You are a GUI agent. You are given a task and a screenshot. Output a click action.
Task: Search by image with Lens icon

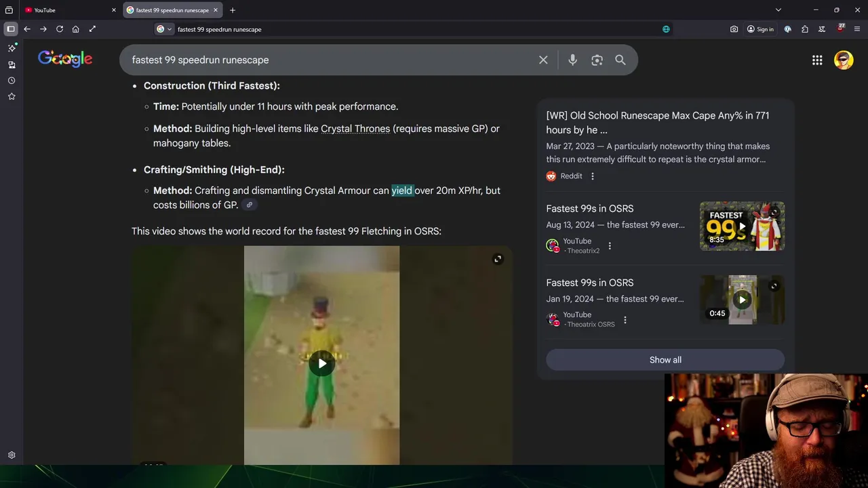(x=597, y=60)
